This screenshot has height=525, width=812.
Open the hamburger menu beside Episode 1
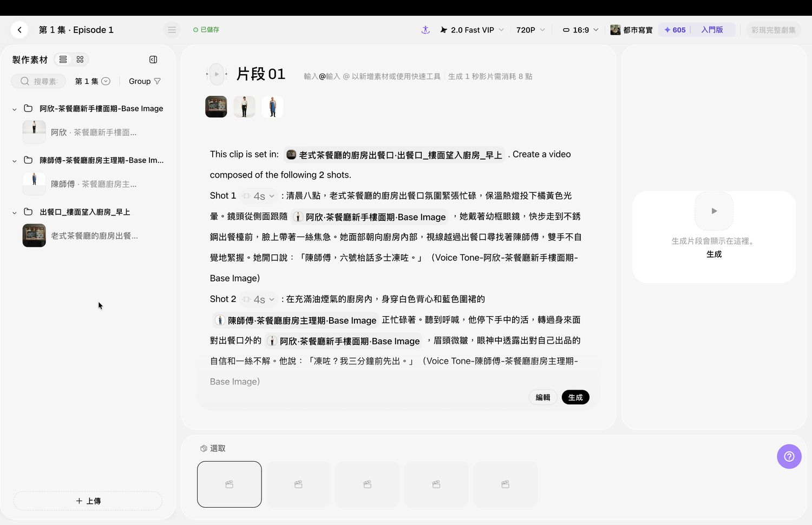[x=172, y=30]
